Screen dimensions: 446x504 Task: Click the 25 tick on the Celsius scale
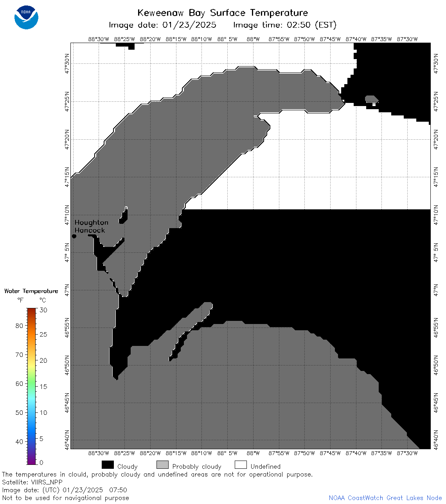click(x=43, y=335)
